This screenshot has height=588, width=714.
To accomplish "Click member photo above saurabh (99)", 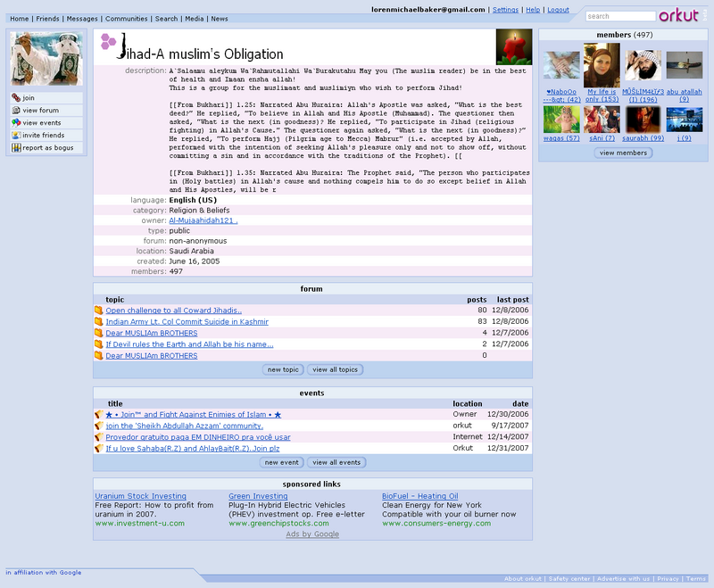I will coord(643,120).
